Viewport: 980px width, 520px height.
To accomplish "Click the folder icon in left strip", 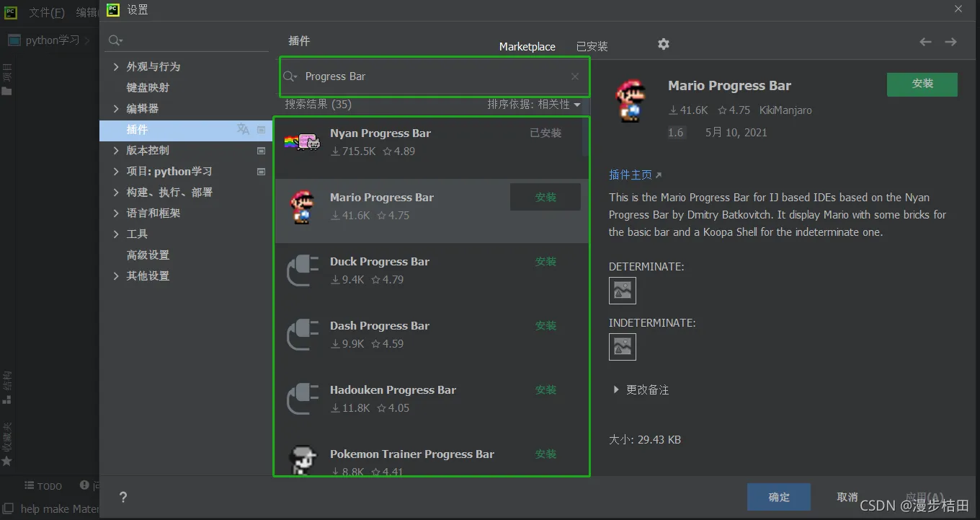I will pyautogui.click(x=7, y=91).
